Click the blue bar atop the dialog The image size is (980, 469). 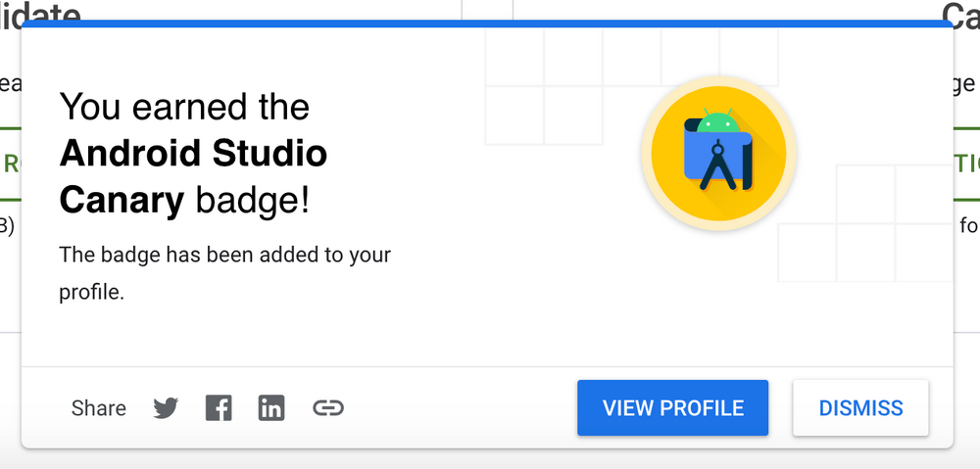pos(487,23)
